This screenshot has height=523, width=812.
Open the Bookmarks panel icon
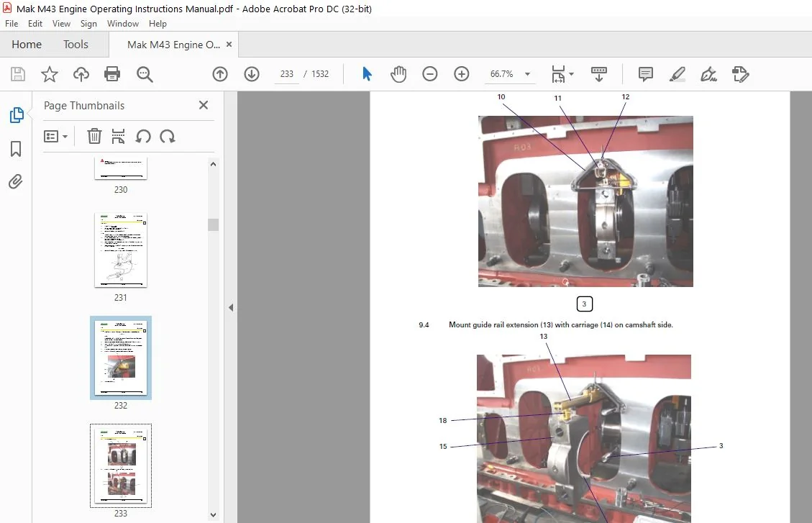coord(16,149)
